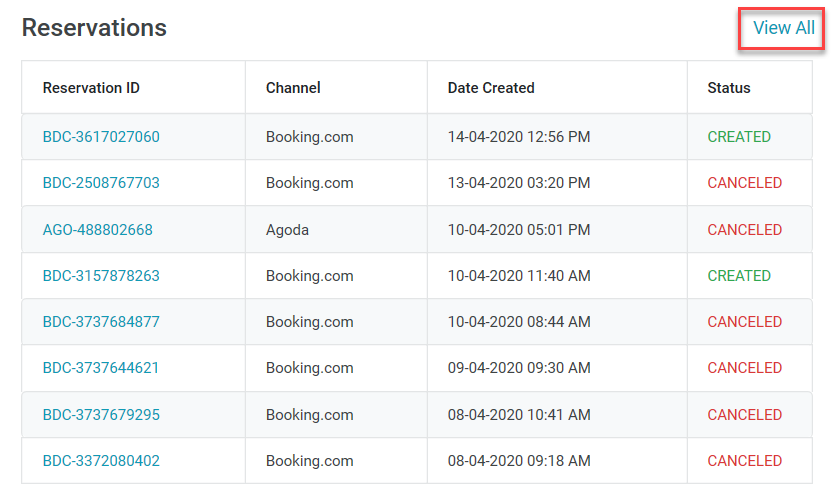Click the date 14-04-2020 12:56 PM
This screenshot has width=833, height=492.
519,137
